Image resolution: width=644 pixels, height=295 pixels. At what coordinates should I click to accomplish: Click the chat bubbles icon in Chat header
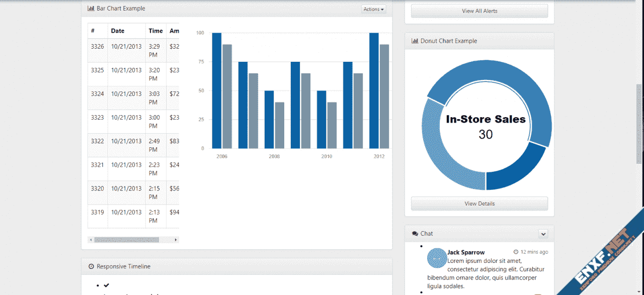(415, 234)
